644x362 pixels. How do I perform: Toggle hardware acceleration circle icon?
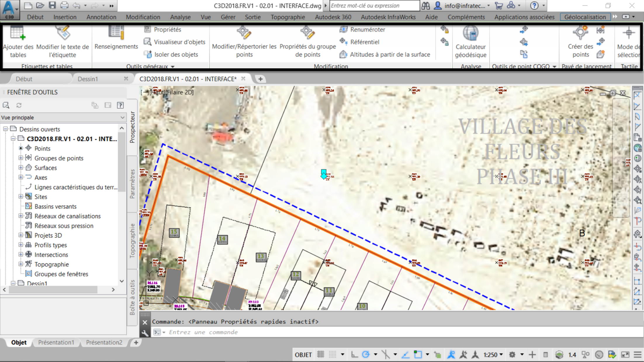(599, 355)
